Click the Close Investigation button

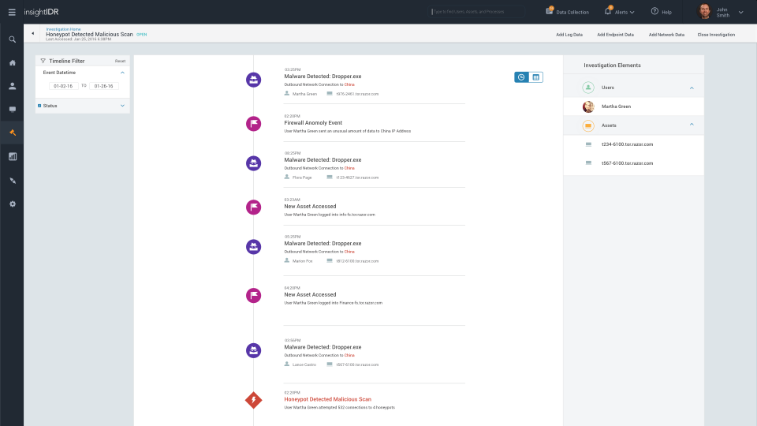716,34
